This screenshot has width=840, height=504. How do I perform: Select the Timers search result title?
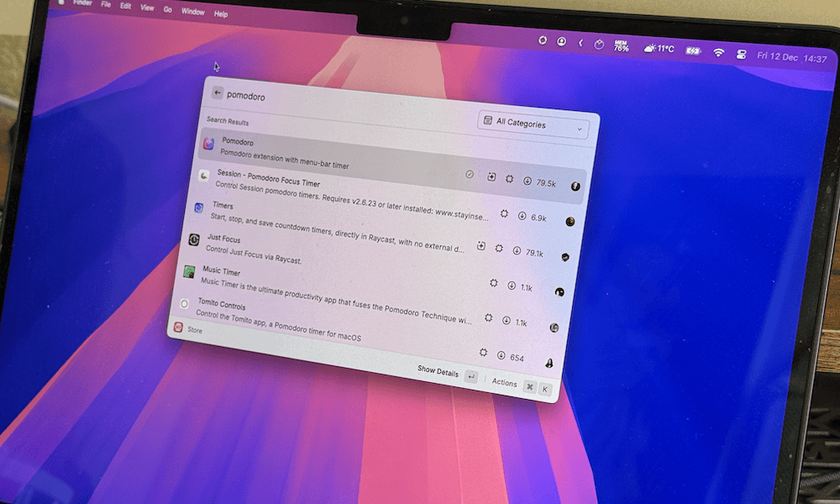(x=223, y=205)
